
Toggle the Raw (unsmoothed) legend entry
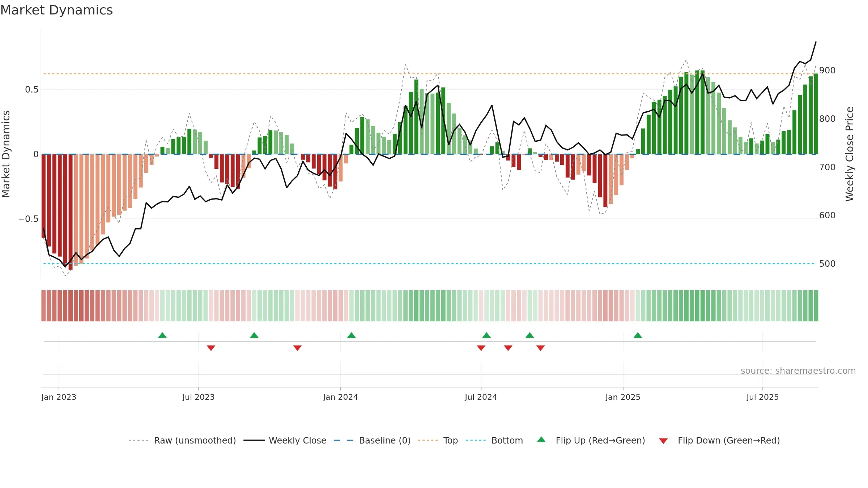point(182,440)
